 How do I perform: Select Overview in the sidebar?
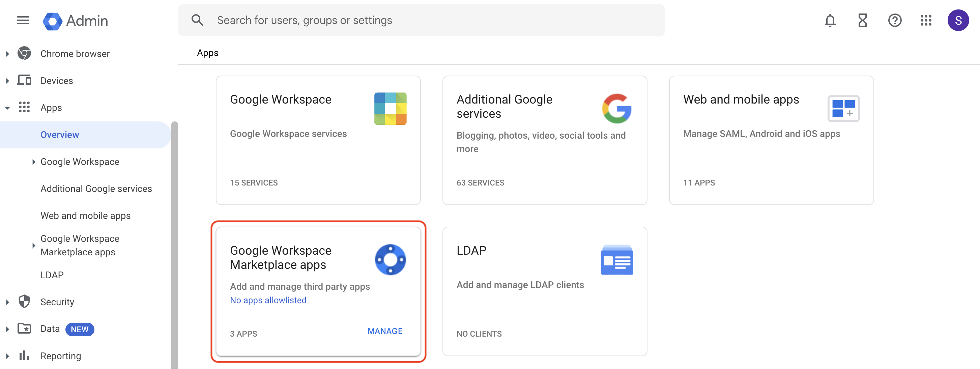[x=60, y=134]
